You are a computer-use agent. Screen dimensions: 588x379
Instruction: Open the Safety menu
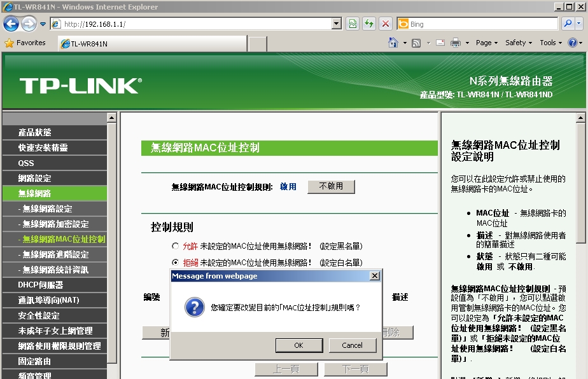click(519, 43)
